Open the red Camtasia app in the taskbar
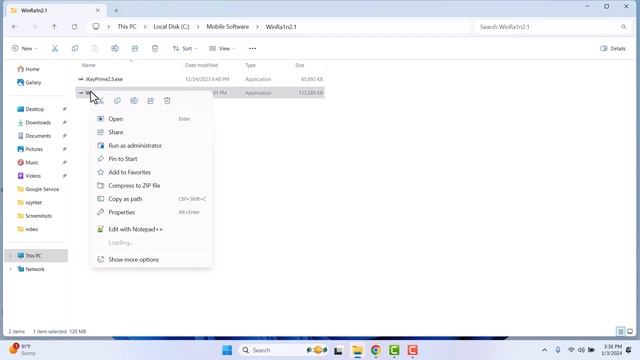 point(412,350)
